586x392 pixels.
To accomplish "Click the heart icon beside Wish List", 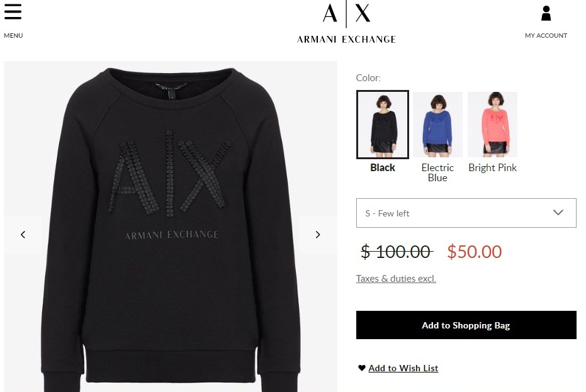I will (x=361, y=367).
